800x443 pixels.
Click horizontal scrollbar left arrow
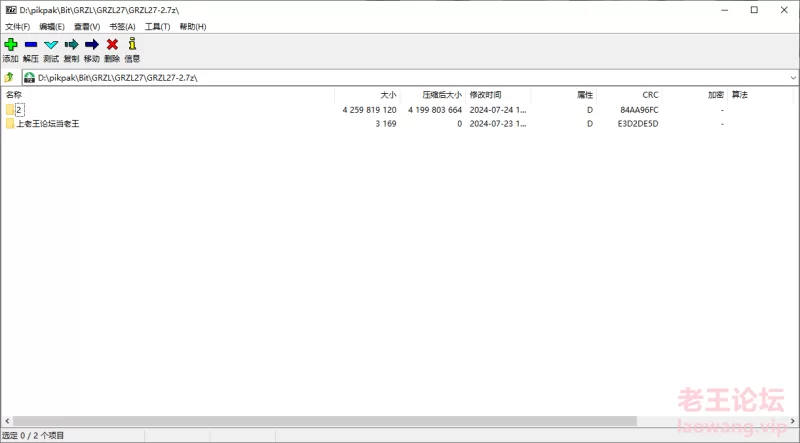coord(7,421)
